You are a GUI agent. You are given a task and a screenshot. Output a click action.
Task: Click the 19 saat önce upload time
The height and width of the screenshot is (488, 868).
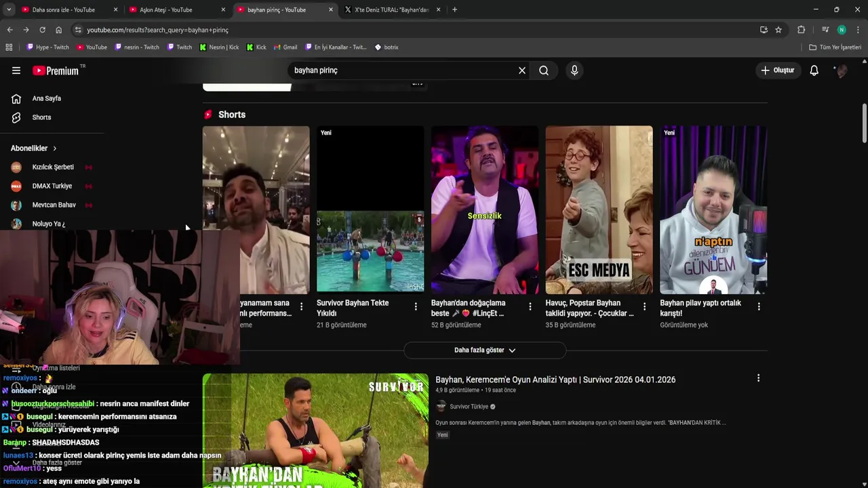[500, 390]
